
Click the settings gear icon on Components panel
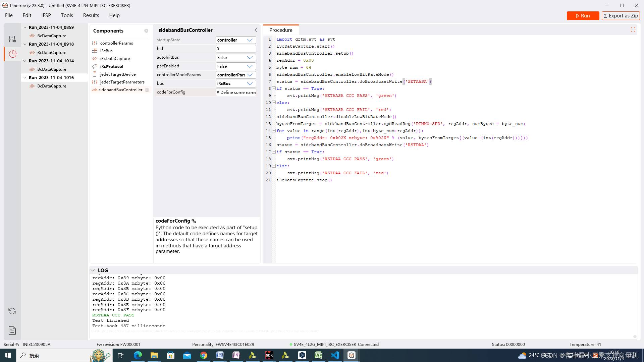pos(146,31)
